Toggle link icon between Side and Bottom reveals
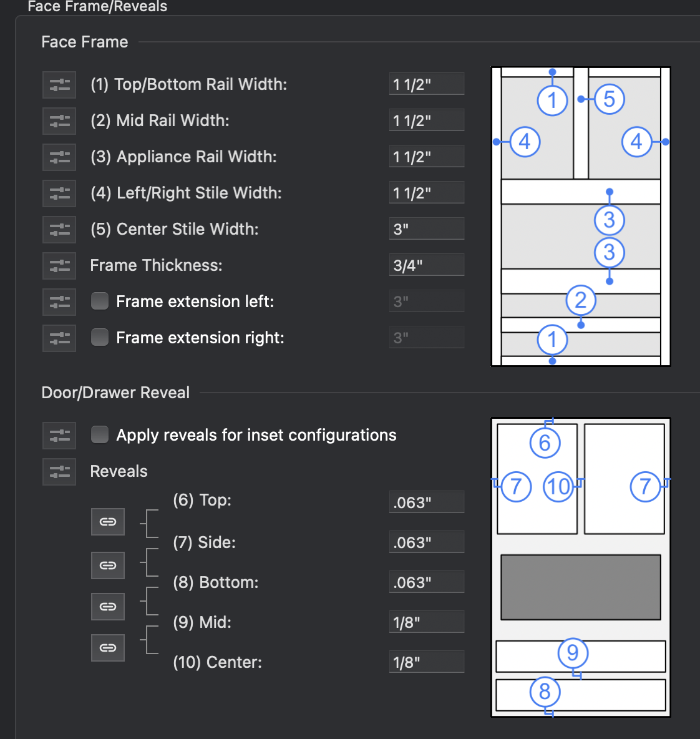This screenshot has height=739, width=700. point(108,565)
